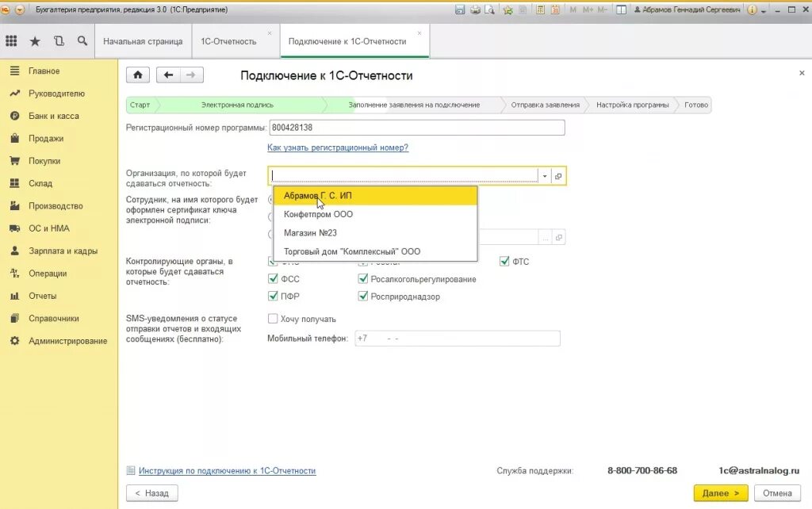Switch to the 1С-Отчетность tab

pos(228,41)
